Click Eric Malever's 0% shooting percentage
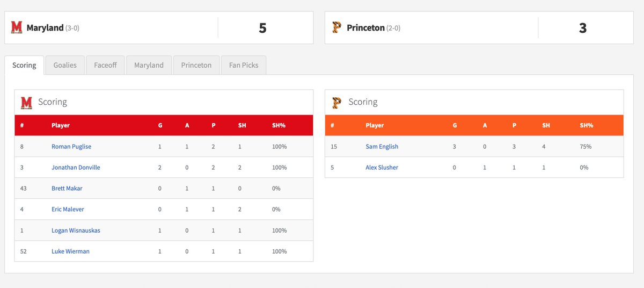This screenshot has width=644, height=288. pos(276,210)
